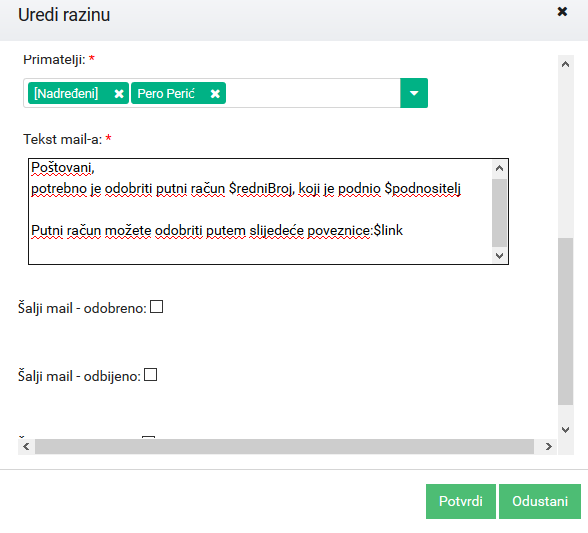Enable Šalji mail - odobreno checkbox
Screen dimensions: 588x533
pyautogui.click(x=156, y=306)
